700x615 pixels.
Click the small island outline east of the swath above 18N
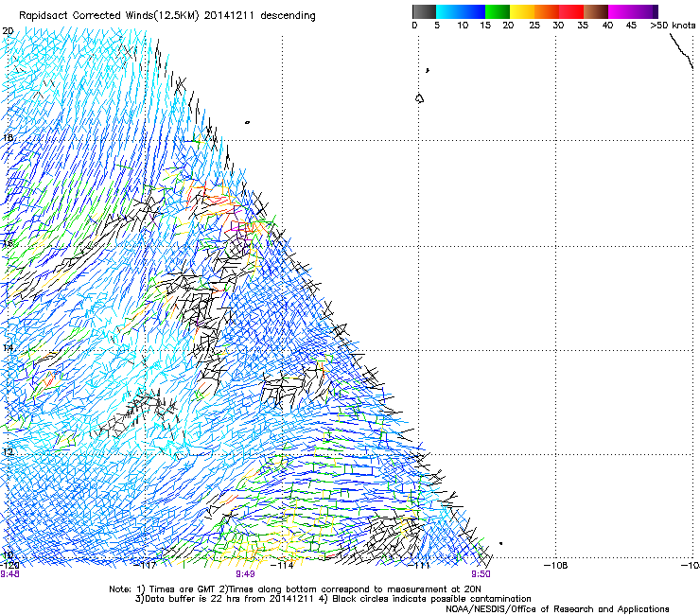click(247, 122)
